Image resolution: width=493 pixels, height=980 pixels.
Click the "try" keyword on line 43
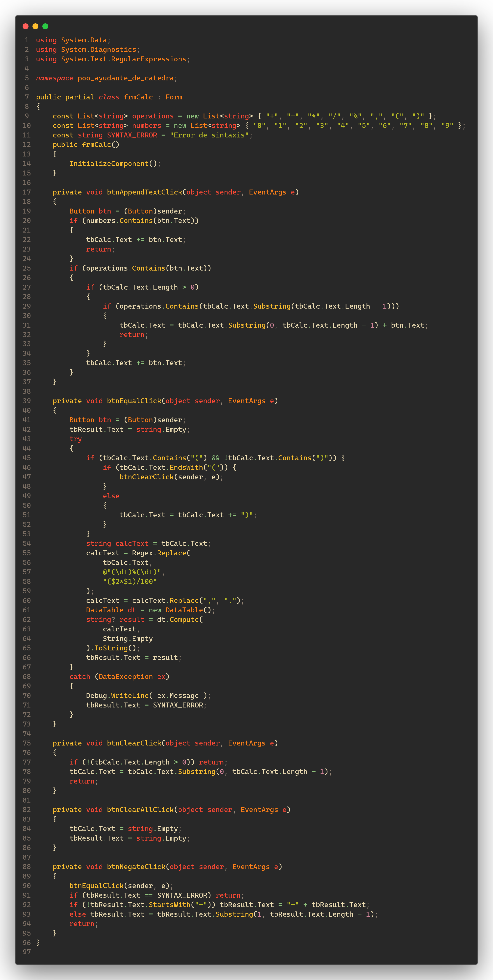pos(75,439)
